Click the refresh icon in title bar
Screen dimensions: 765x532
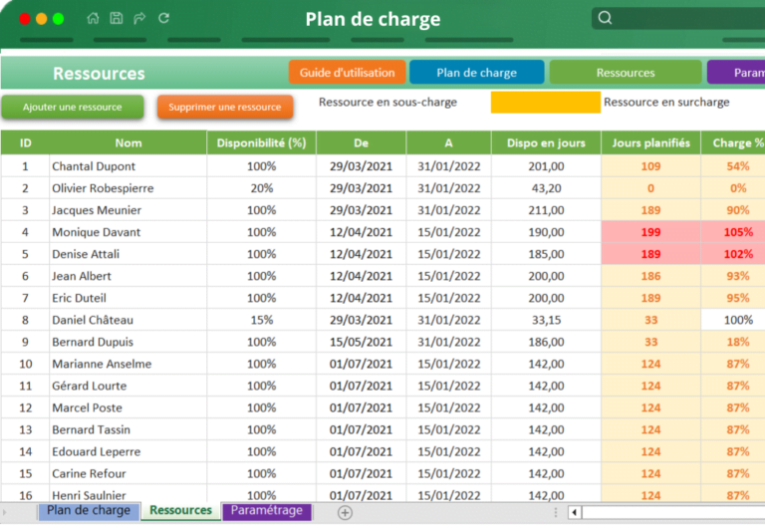pyautogui.click(x=164, y=19)
